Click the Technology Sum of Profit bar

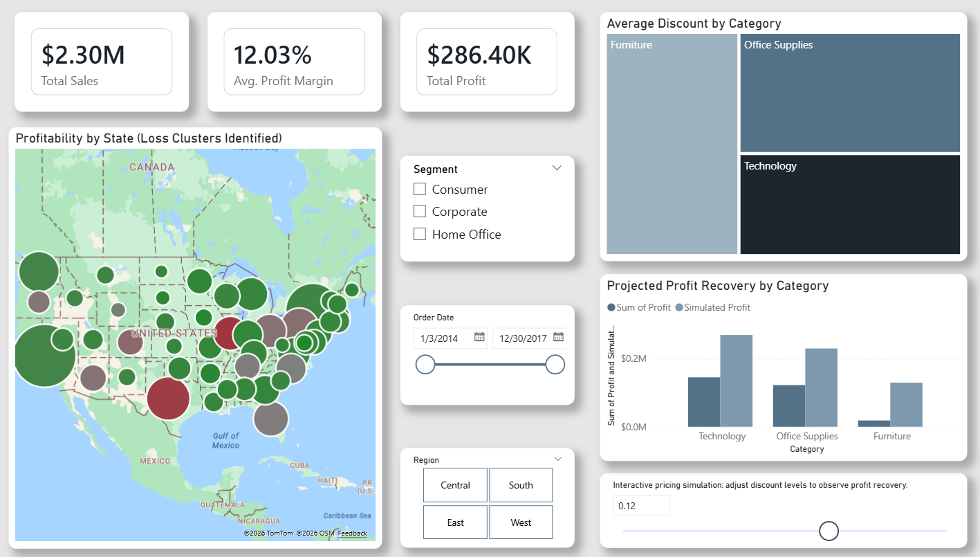703,401
